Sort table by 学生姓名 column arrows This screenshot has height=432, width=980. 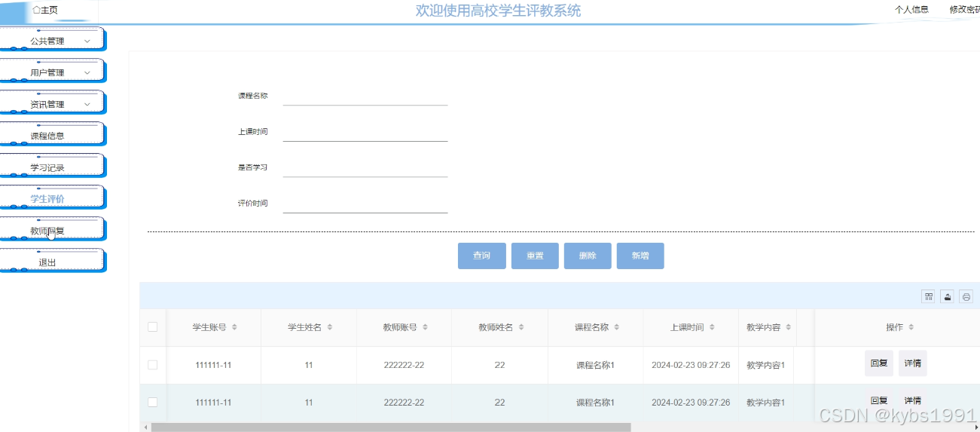tap(330, 327)
